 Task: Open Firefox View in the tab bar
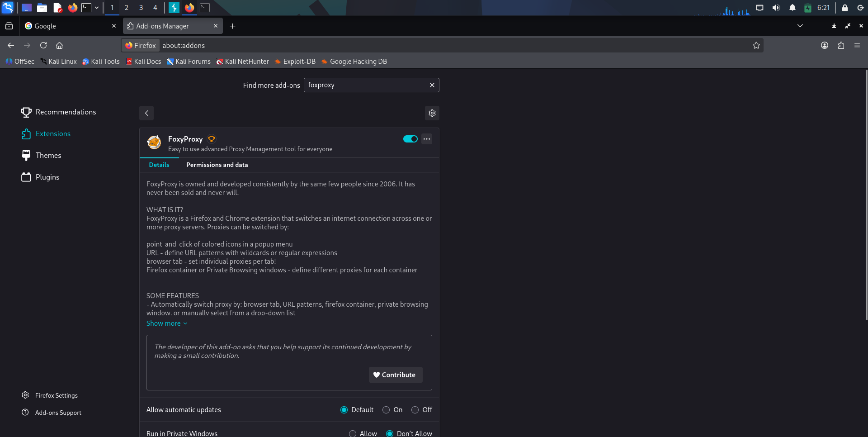pyautogui.click(x=9, y=26)
